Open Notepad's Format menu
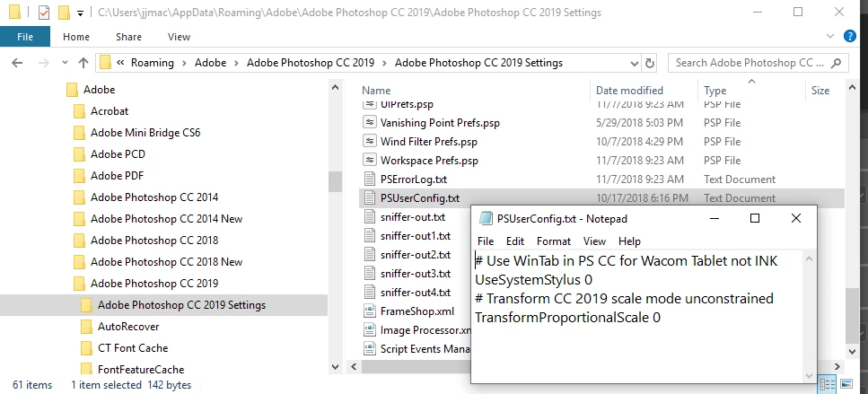This screenshot has height=394, width=868. [x=554, y=241]
